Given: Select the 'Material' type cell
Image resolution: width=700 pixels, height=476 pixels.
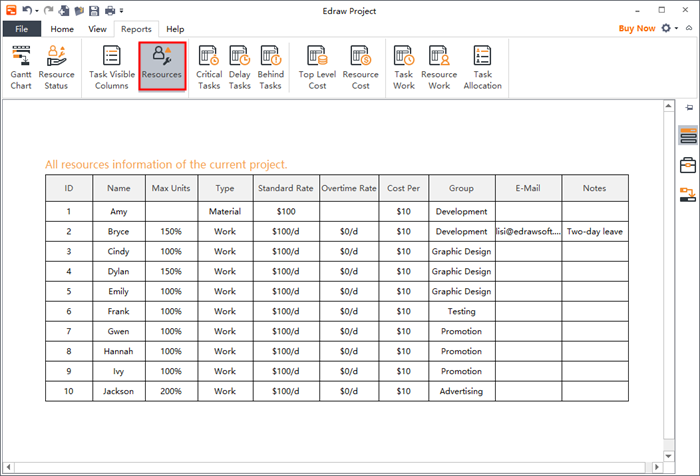Looking at the screenshot, I should pyautogui.click(x=225, y=212).
